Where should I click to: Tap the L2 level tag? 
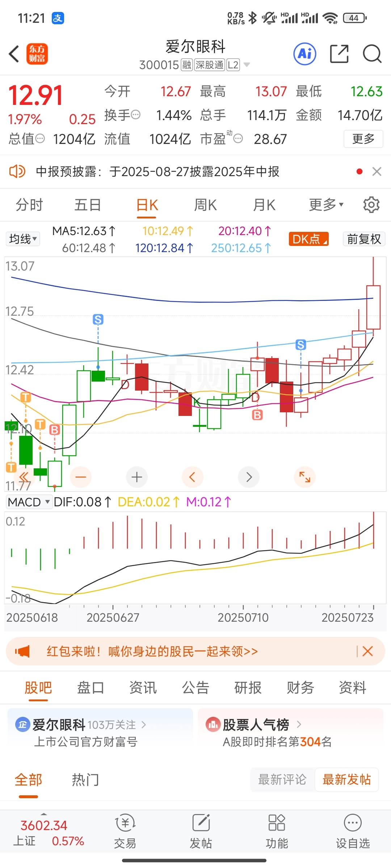tap(233, 65)
